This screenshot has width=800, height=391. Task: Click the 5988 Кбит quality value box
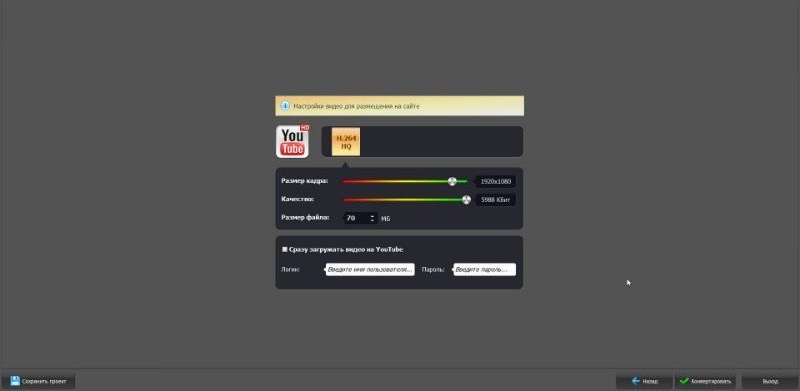click(495, 200)
